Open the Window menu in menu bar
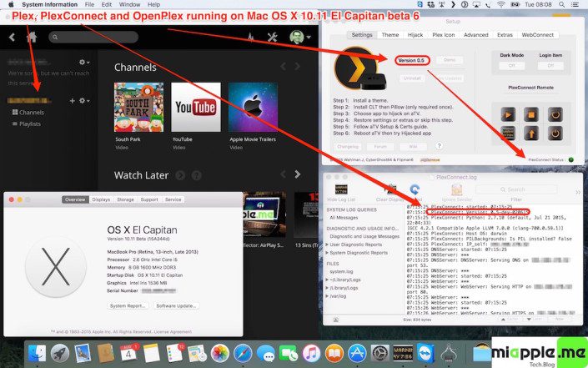 [129, 4]
